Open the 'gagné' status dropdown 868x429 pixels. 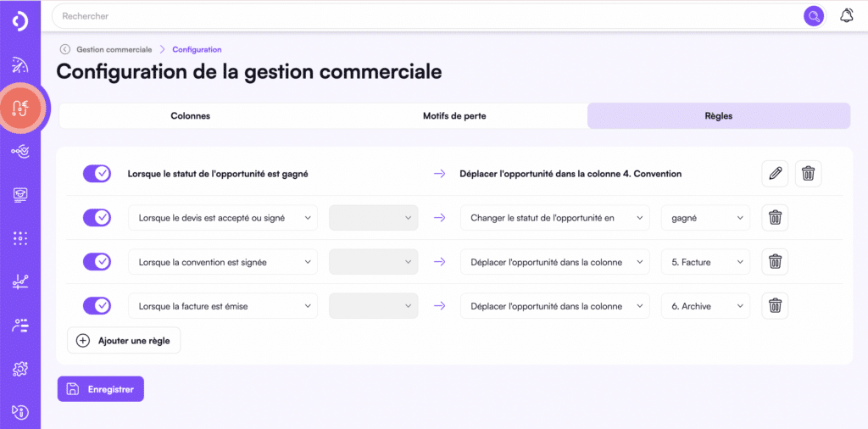(706, 218)
